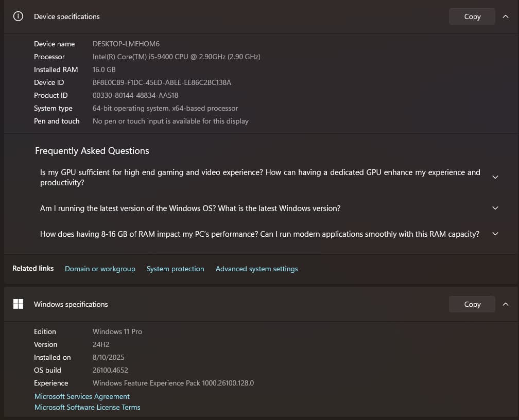The image size is (519, 420).
Task: Click the Device ID label
Action: coord(49,82)
